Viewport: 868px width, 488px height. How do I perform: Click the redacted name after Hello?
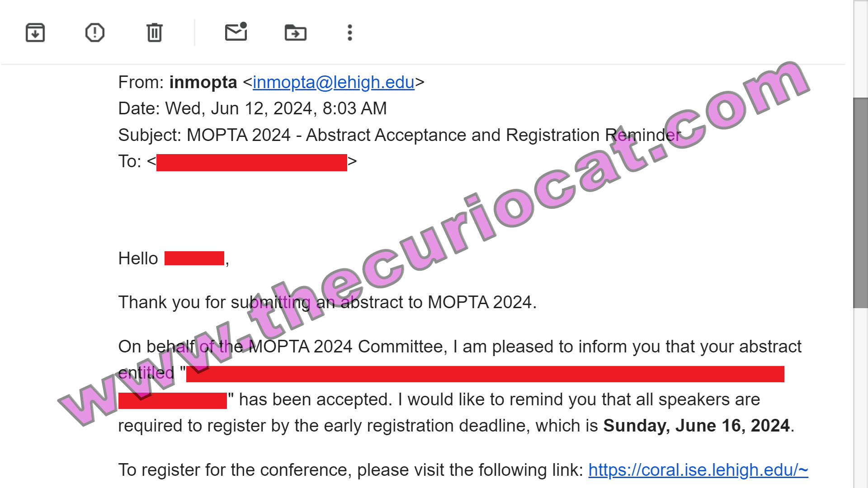tap(194, 258)
